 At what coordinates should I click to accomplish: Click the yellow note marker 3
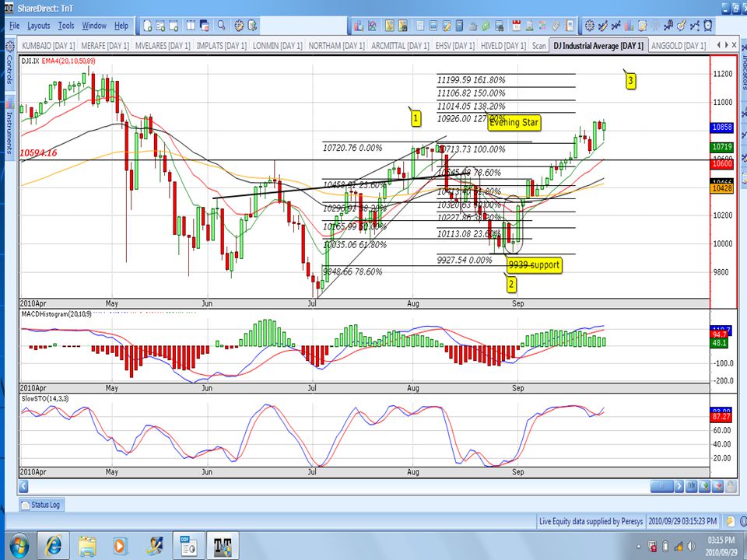630,80
